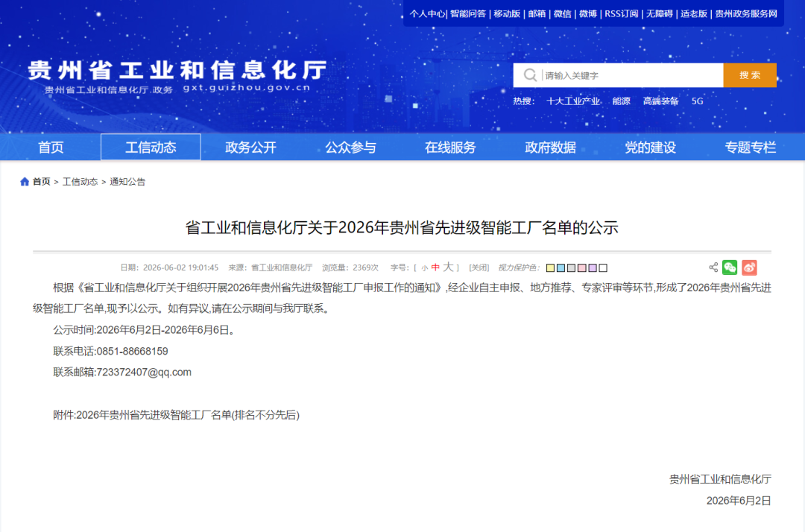Select the blue eye-protection color
This screenshot has width=805, height=532.
(561, 267)
